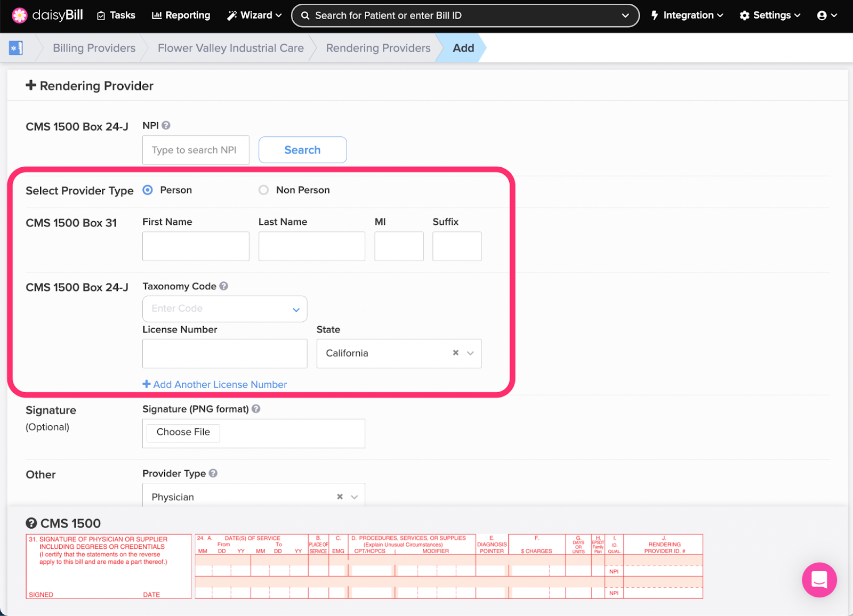Click the CMS 1500 help icon
Image resolution: width=853 pixels, height=616 pixels.
(31, 523)
